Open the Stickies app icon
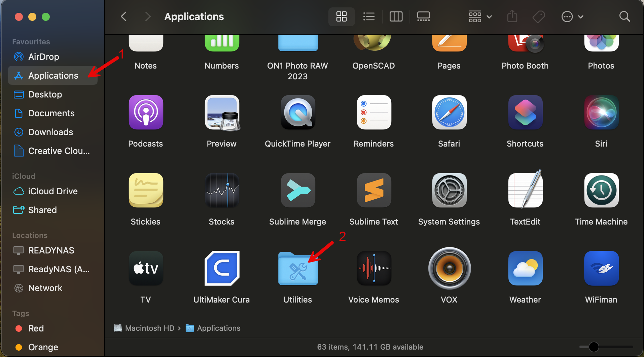 click(x=146, y=190)
